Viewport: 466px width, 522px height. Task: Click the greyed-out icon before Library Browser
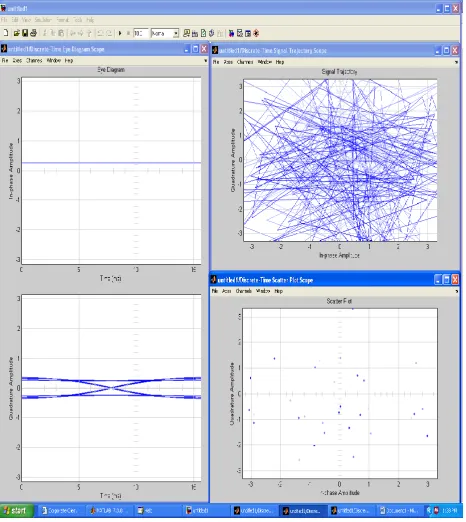point(220,33)
